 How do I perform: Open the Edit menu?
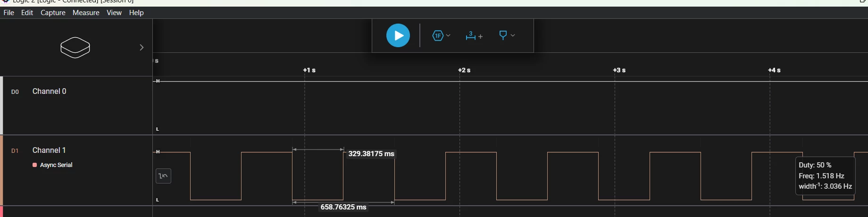(x=27, y=13)
